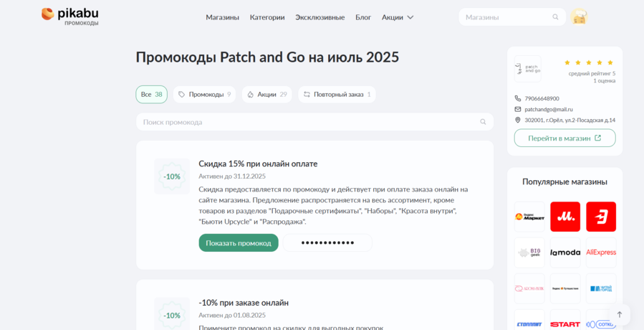The height and width of the screenshot is (330, 644).
Task: Click the Перейти в магазин button
Action: [x=564, y=138]
